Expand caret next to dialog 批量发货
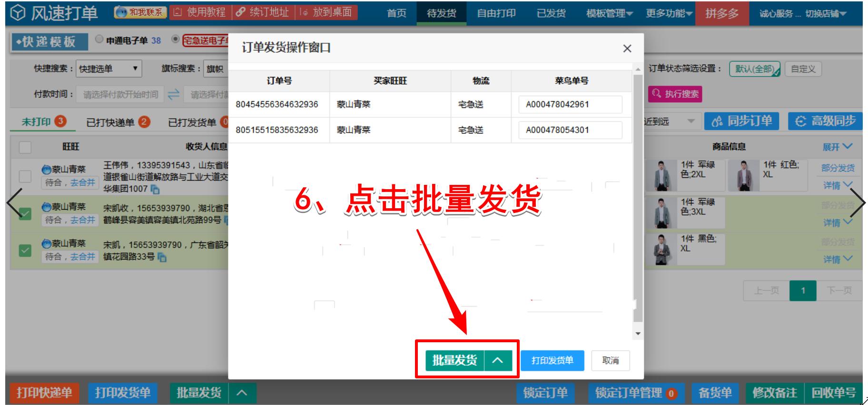The image size is (868, 405). click(x=498, y=360)
